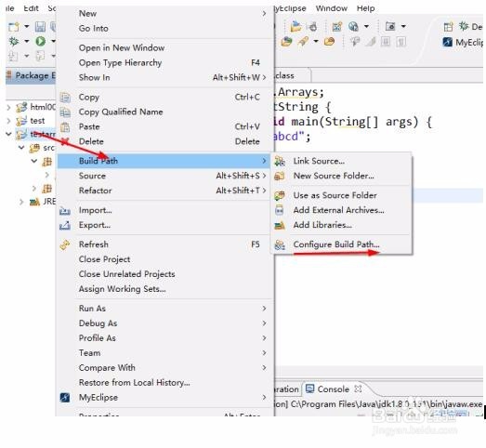Open the dropdown next to the New icon
Viewport: 486px width, 448px height.
coord(27,27)
